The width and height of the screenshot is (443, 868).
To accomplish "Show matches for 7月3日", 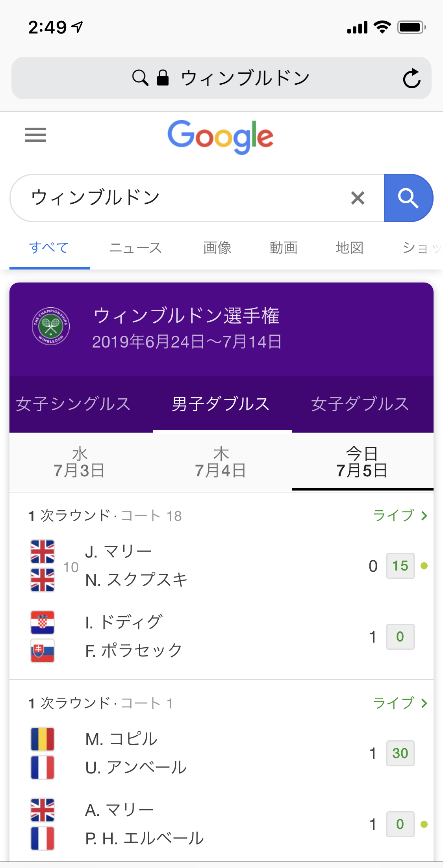I will point(80,462).
